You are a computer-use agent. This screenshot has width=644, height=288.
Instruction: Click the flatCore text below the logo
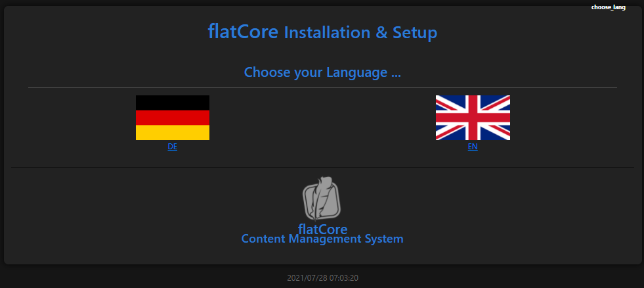tap(322, 229)
